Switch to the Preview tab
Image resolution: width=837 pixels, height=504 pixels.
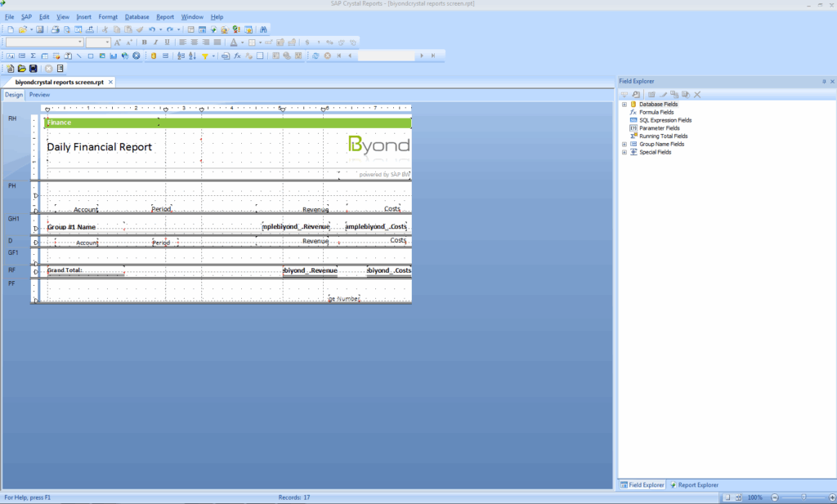coord(39,95)
